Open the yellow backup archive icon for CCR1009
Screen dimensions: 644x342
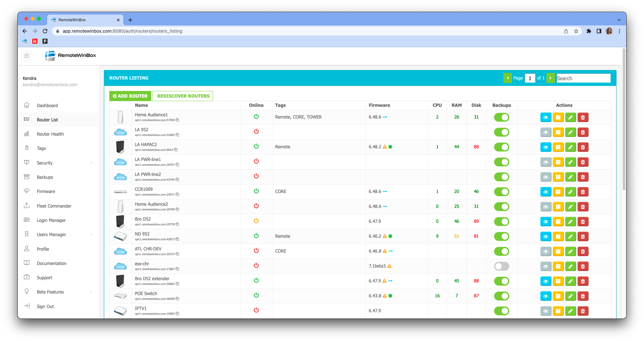coord(558,192)
